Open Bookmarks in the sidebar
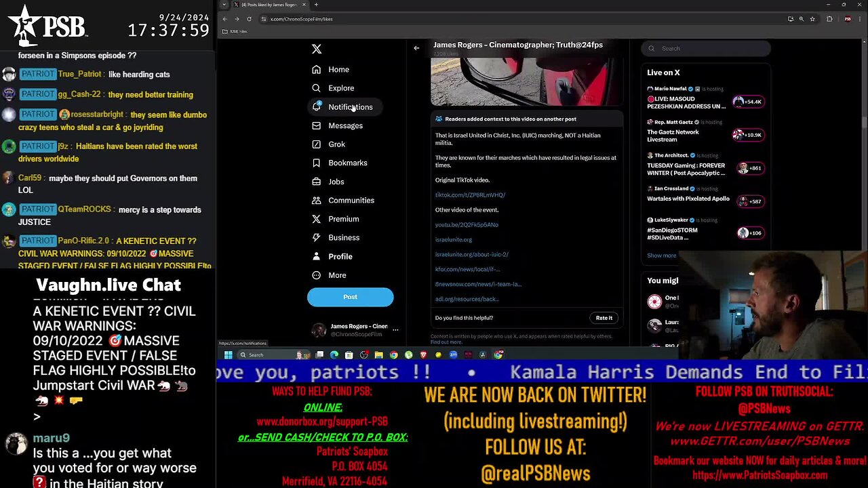The height and width of the screenshot is (488, 868). (339, 163)
